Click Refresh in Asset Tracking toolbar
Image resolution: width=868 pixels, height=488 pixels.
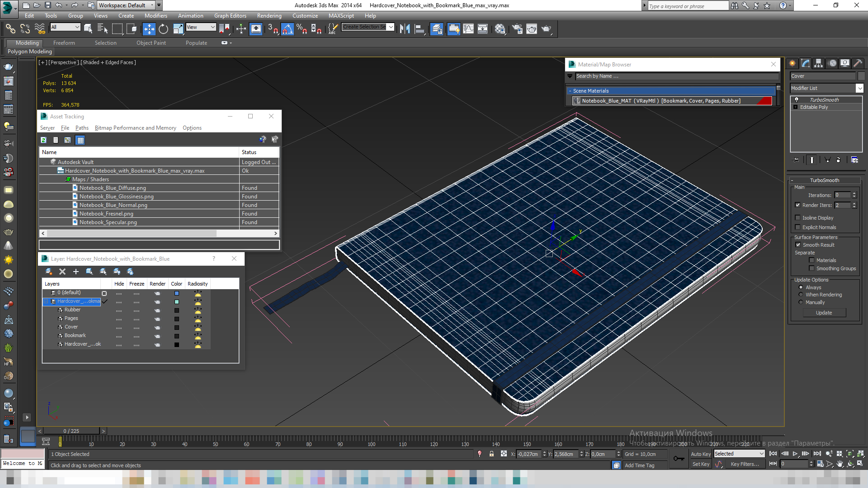[x=43, y=140]
